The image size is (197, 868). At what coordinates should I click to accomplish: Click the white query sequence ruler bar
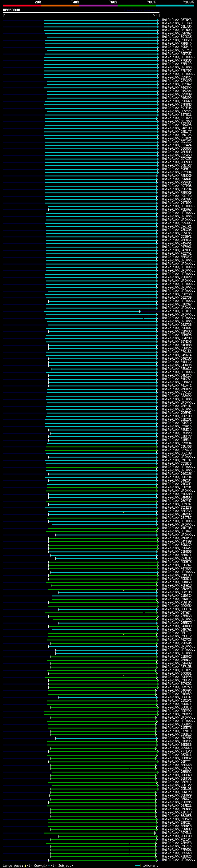[81, 12]
